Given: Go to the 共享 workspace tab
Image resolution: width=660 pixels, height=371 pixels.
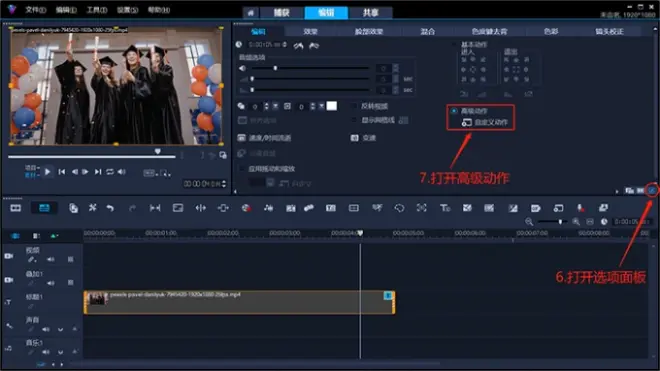Looking at the screenshot, I should [x=370, y=13].
